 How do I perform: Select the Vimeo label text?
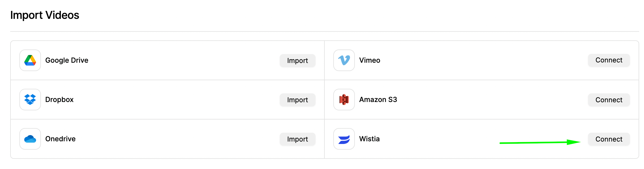point(370,60)
